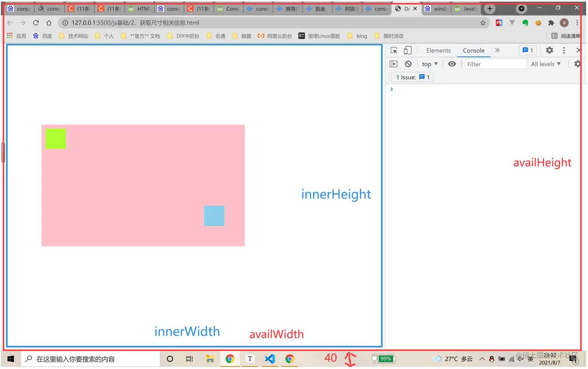Open the 技术网站 bookmark folder

(x=73, y=36)
